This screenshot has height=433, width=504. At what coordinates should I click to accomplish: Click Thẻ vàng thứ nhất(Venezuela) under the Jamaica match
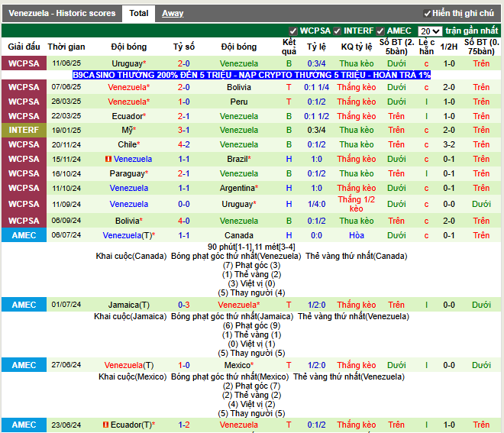pos(354,316)
